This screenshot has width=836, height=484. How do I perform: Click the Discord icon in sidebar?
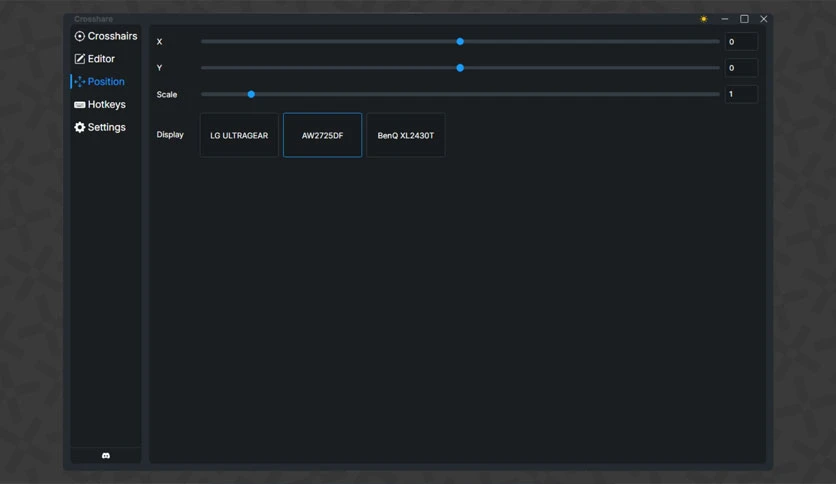coord(106,455)
